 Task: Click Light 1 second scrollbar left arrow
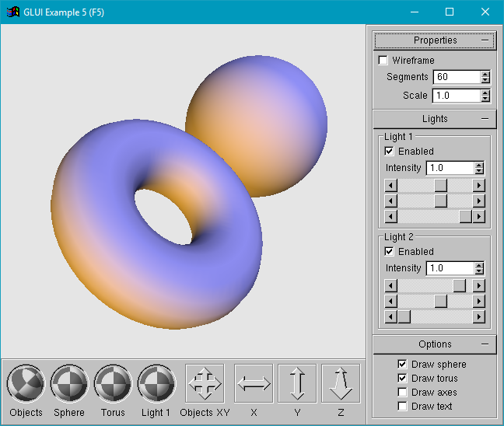(x=391, y=201)
